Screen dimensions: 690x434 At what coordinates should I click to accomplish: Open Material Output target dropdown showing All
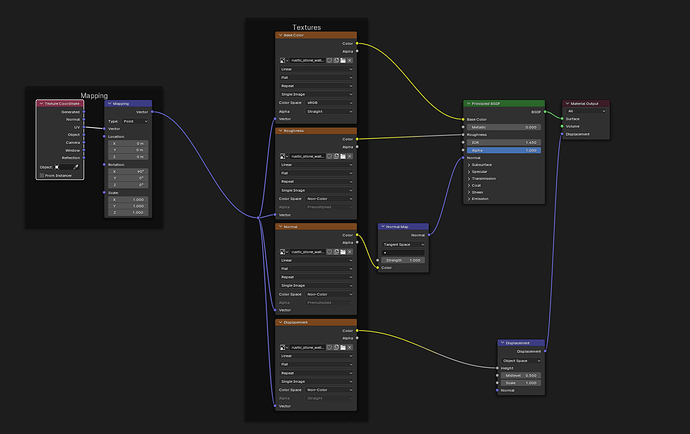pos(586,111)
